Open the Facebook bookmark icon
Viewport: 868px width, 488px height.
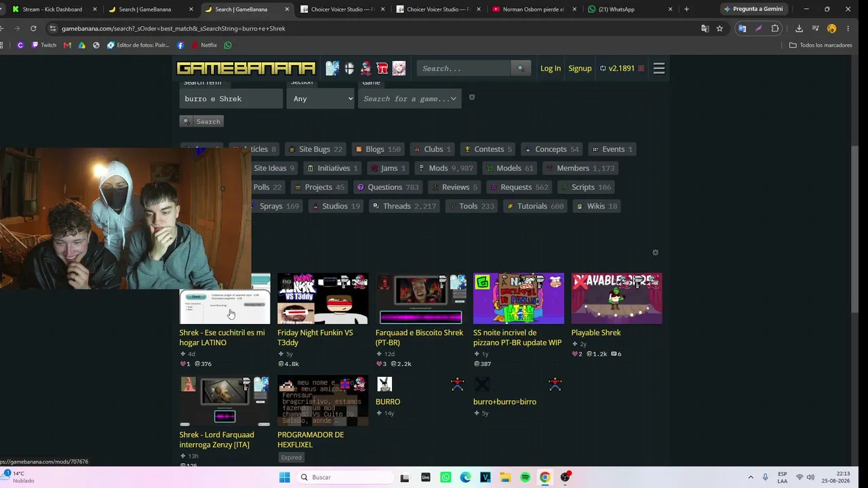click(180, 45)
